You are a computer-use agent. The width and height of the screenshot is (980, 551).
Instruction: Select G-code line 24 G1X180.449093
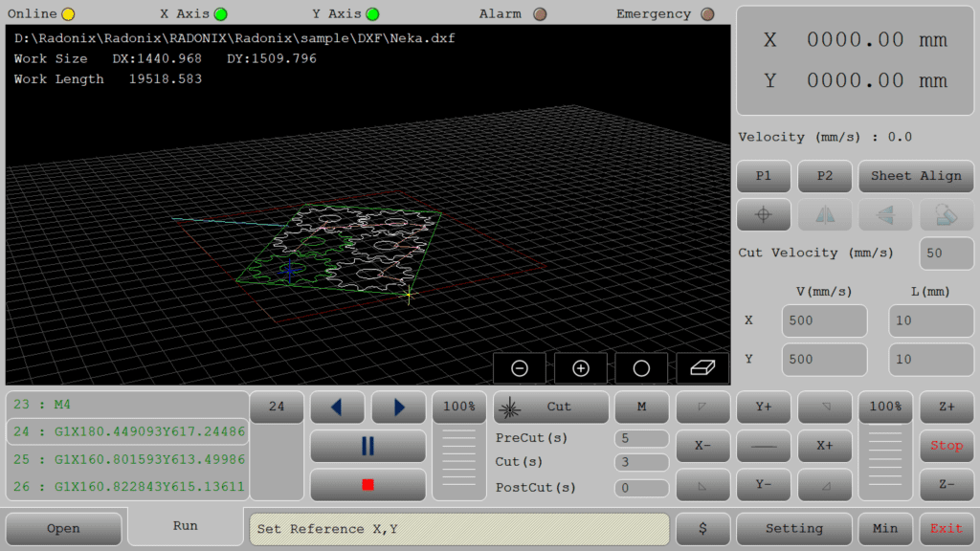pyautogui.click(x=127, y=431)
